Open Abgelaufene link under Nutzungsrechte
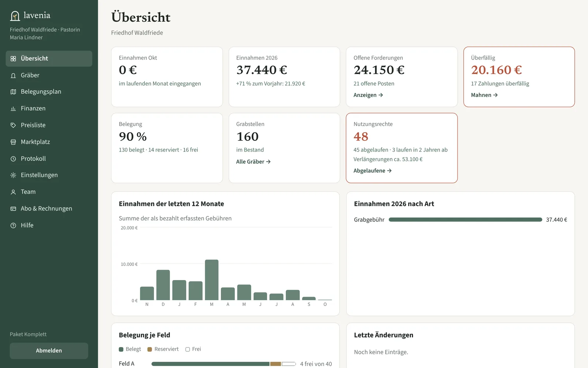This screenshot has width=588, height=368. pos(373,171)
